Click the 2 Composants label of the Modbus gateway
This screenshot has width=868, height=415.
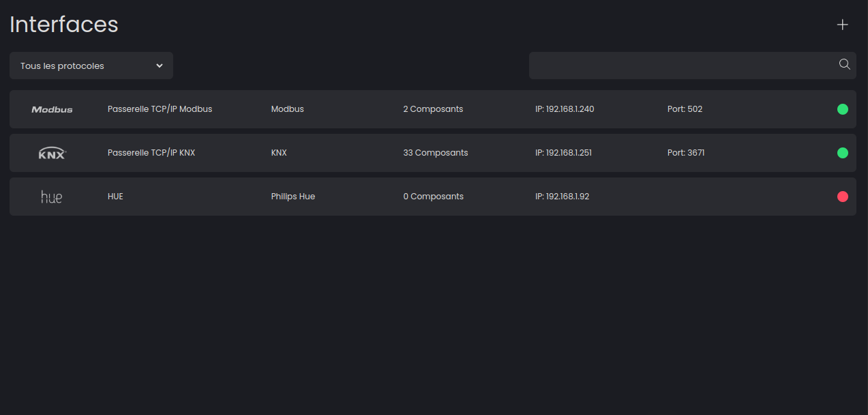[x=432, y=109]
